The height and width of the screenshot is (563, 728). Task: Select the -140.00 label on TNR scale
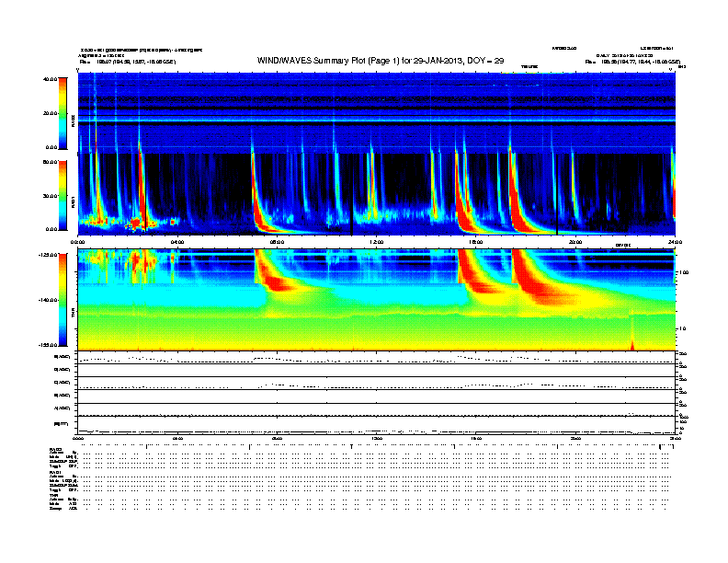(x=48, y=300)
